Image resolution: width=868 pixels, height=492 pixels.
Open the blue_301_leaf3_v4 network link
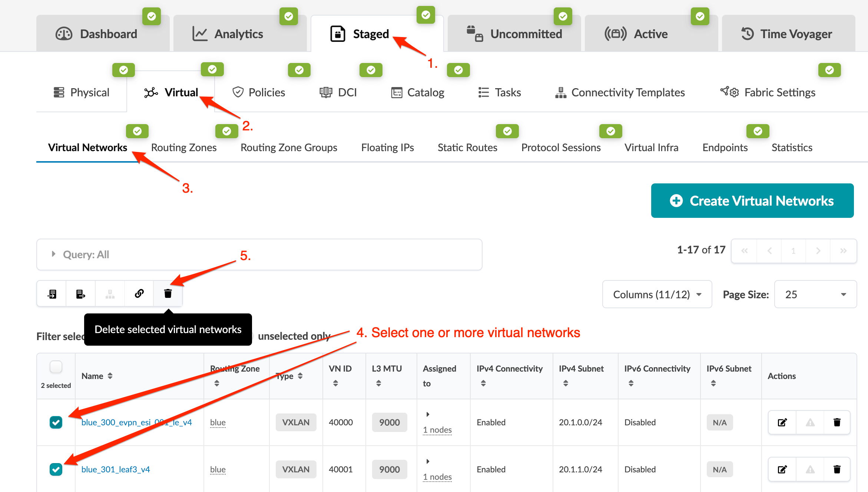(x=116, y=469)
